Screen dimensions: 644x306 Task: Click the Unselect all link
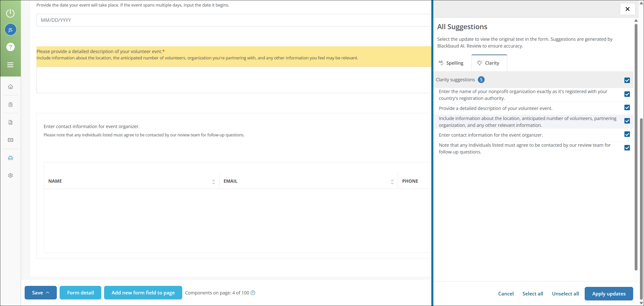(565, 294)
